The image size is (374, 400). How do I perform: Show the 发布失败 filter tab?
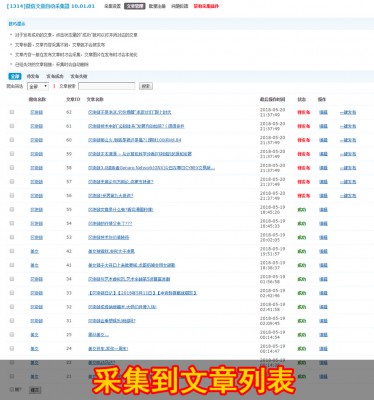(79, 76)
